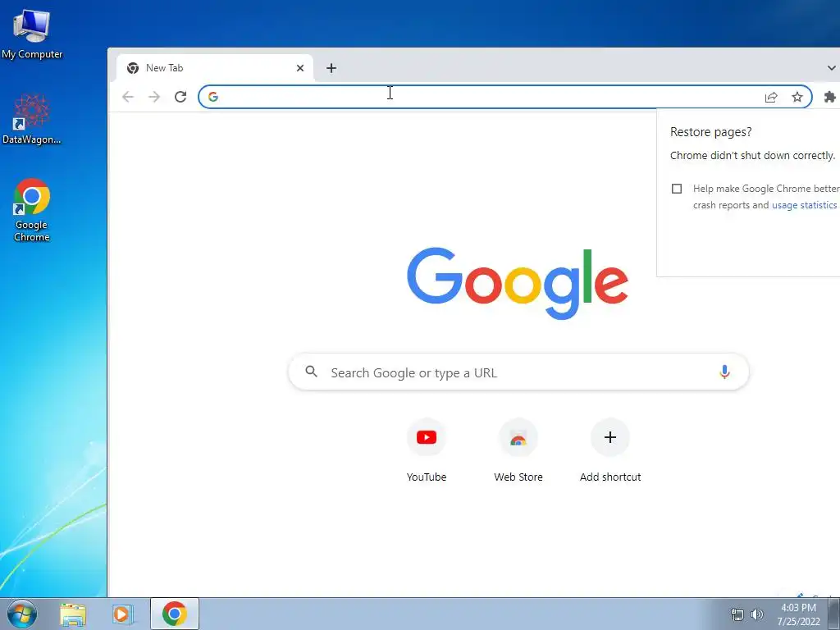
Task: Select the New Tab tab
Action: pyautogui.click(x=215, y=68)
